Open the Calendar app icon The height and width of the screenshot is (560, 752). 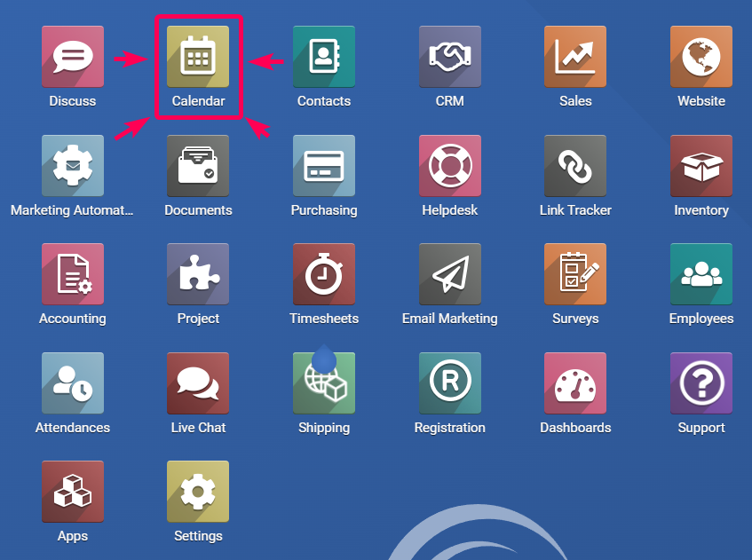pos(198,57)
